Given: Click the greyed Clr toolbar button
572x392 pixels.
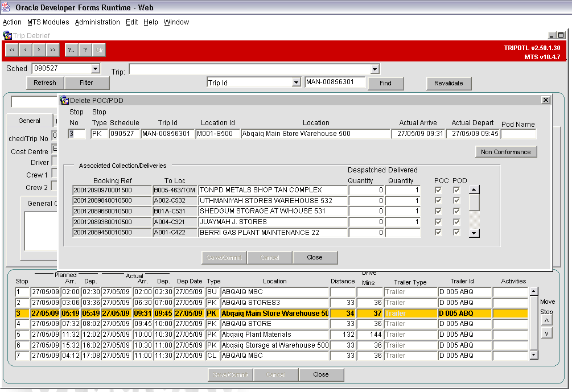Looking at the screenshot, I should 99,50.
